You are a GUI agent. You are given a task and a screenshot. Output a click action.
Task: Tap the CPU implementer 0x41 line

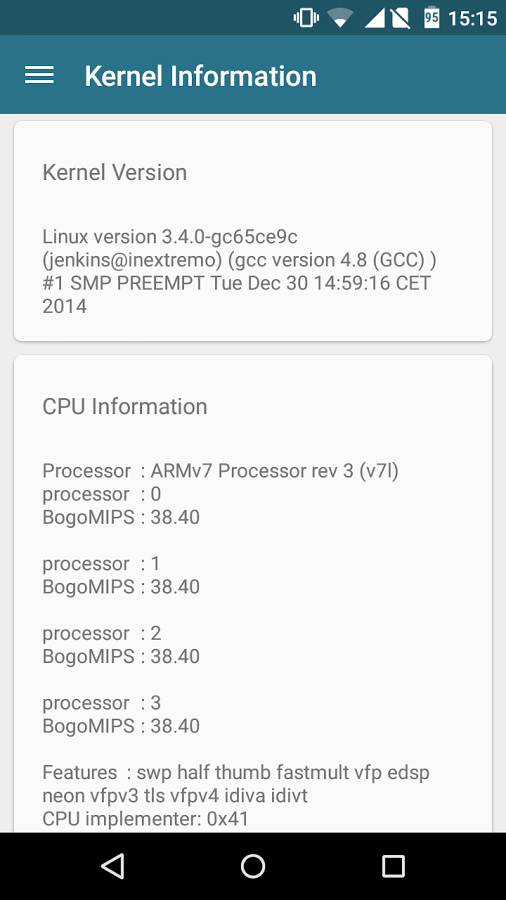[x=145, y=819]
